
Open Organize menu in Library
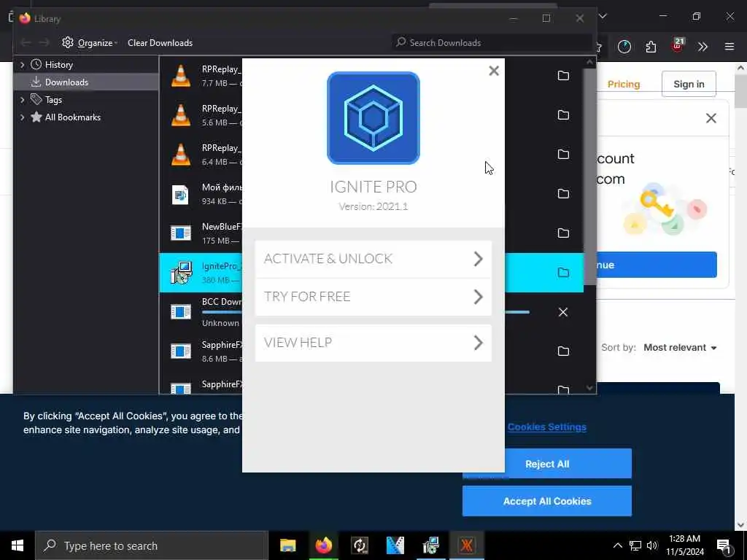(x=90, y=43)
